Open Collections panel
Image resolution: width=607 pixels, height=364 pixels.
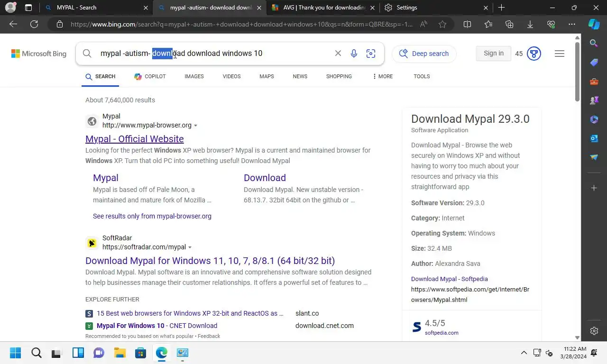point(509,24)
